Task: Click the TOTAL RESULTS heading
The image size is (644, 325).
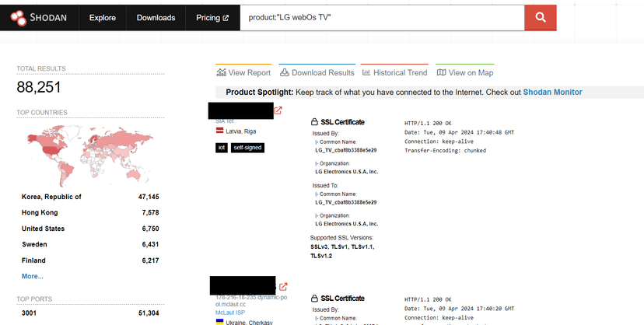Action: coord(41,68)
